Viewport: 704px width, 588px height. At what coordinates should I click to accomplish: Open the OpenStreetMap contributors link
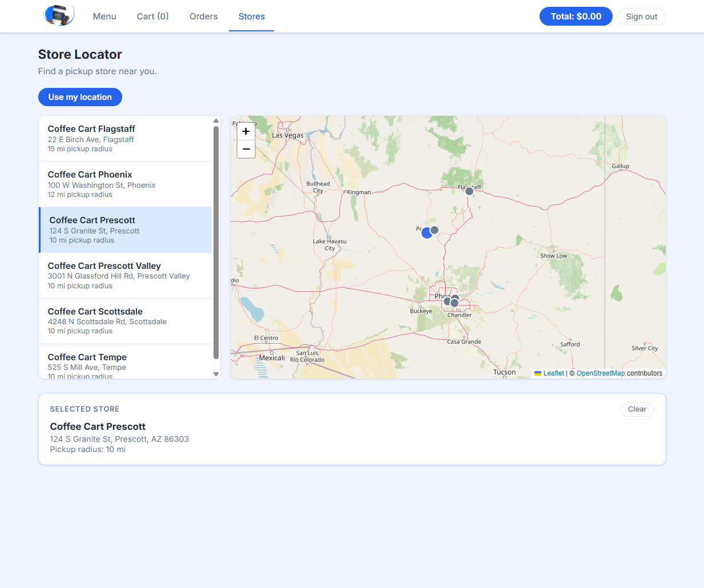tap(600, 373)
